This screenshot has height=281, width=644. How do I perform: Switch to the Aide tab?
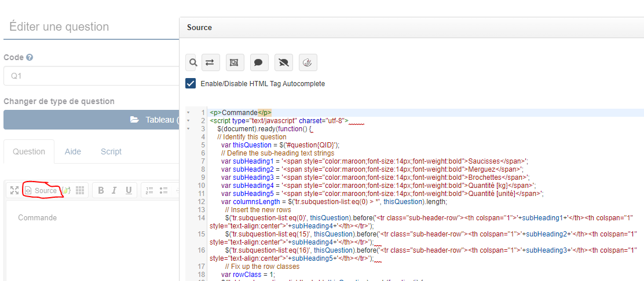[73, 151]
